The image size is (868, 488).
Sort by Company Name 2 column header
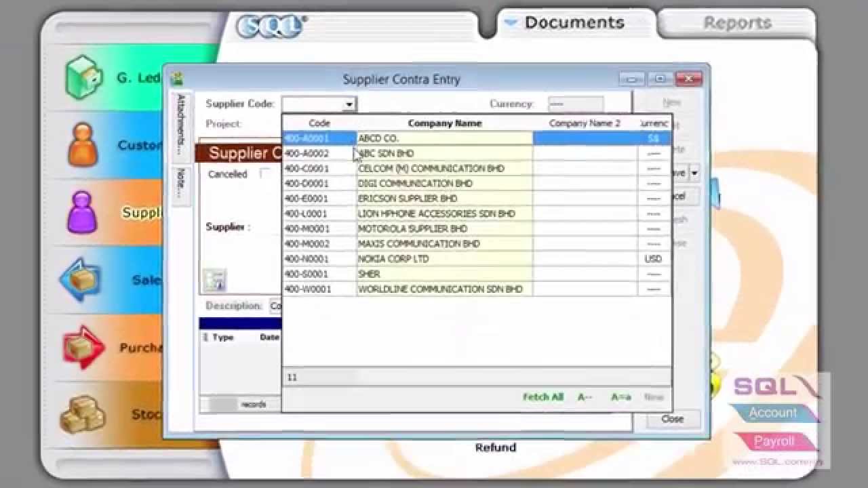pos(585,123)
